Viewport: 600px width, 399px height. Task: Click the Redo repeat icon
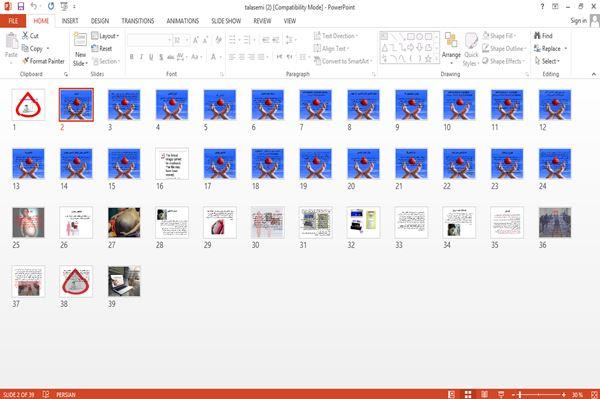tap(51, 7)
